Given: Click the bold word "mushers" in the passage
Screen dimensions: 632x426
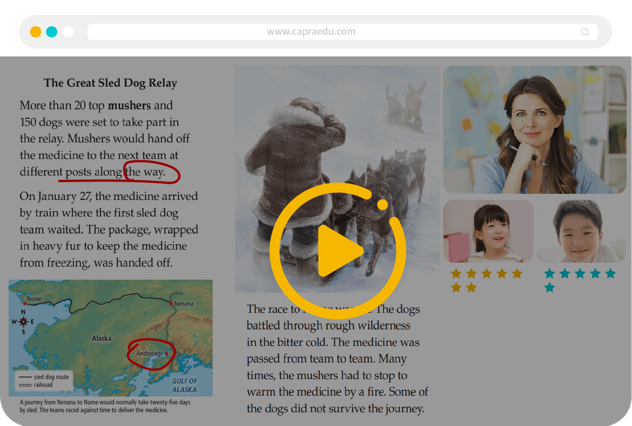Looking at the screenshot, I should coord(129,105).
